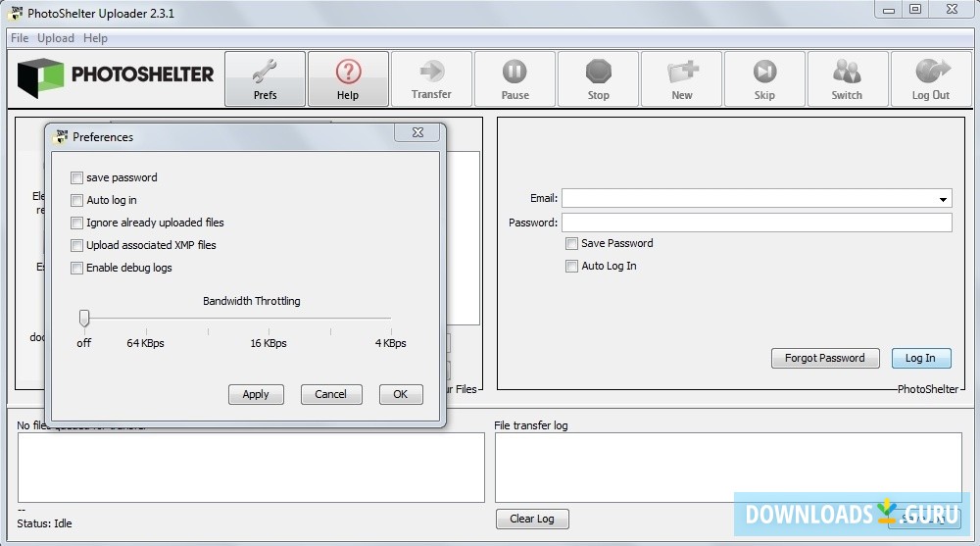Expand the Email dropdown arrow
Image resolution: width=980 pixels, height=546 pixels.
point(943,199)
